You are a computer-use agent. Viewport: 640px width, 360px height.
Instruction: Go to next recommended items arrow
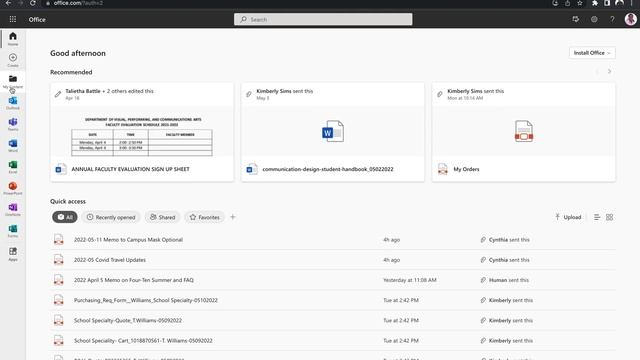point(609,71)
